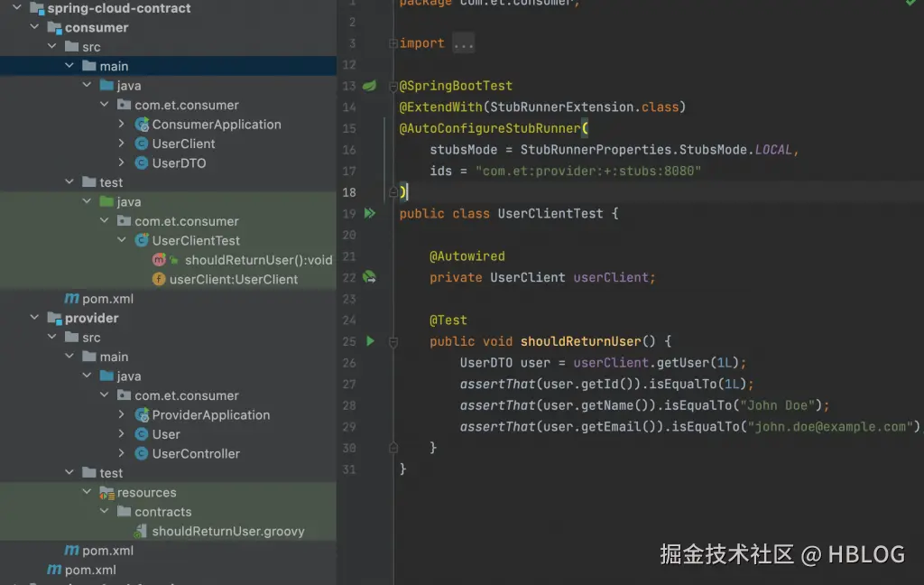Click line number 18 in the gutter
Image resolution: width=924 pixels, height=585 pixels.
point(349,192)
